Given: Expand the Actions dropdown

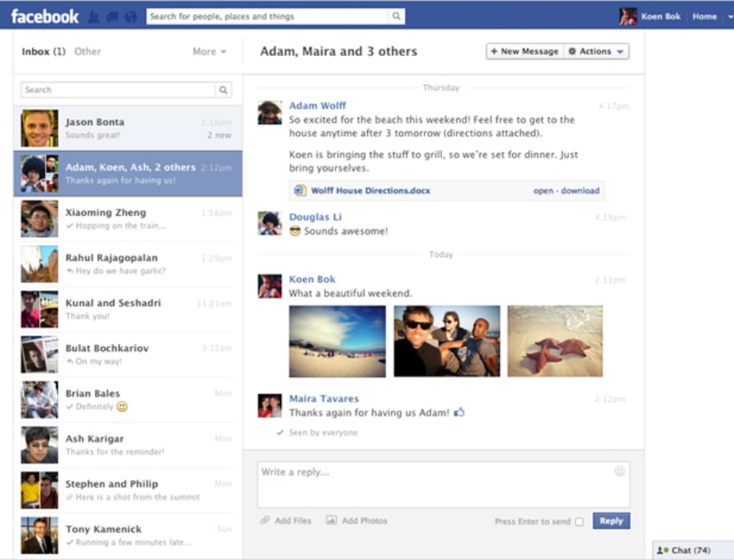Looking at the screenshot, I should [597, 52].
